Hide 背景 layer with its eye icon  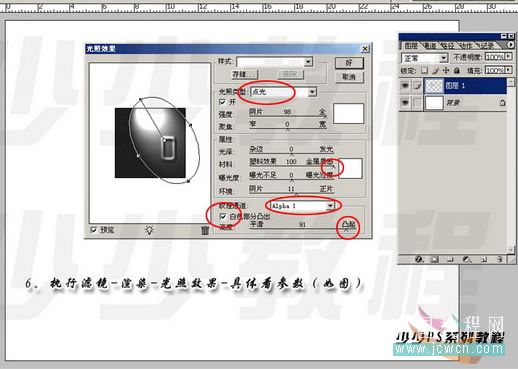[x=405, y=103]
